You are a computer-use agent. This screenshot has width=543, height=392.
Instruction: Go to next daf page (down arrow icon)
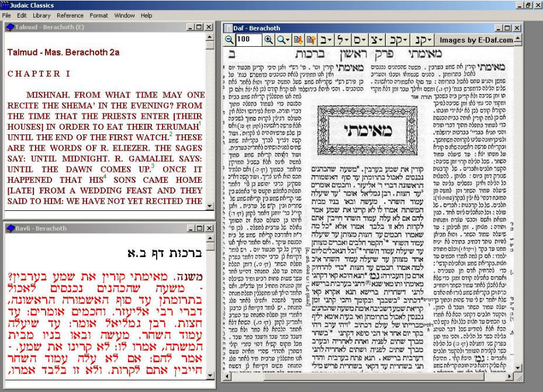(298, 40)
